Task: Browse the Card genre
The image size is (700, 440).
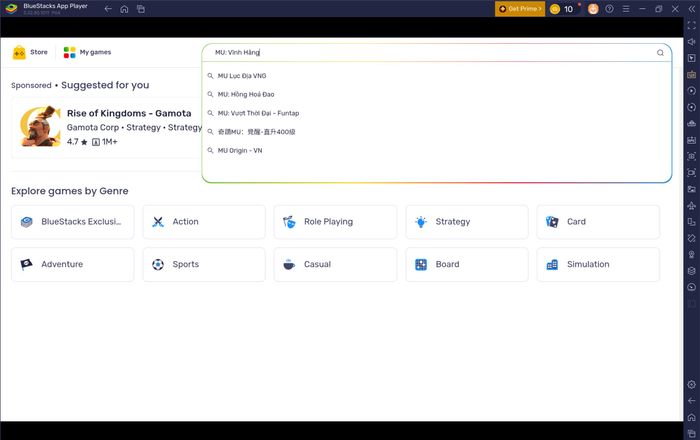Action: (x=598, y=222)
